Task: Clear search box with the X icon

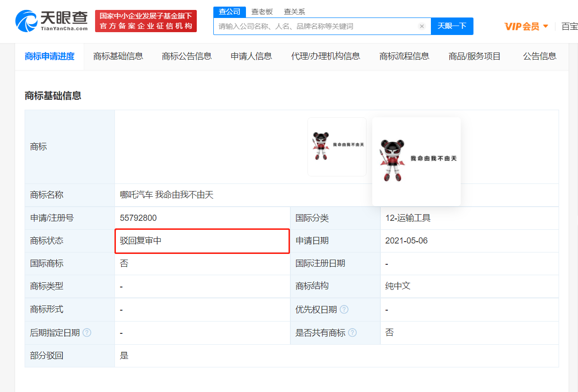Action: pos(422,26)
